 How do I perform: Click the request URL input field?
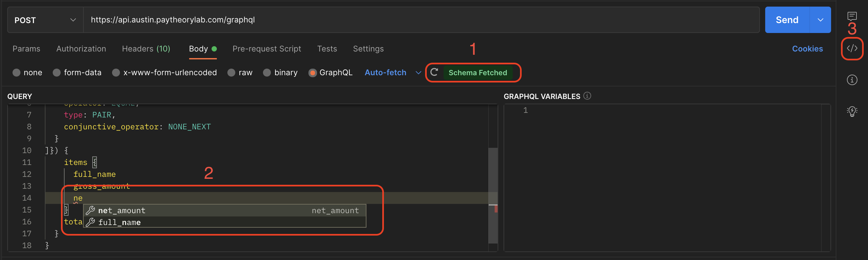421,20
